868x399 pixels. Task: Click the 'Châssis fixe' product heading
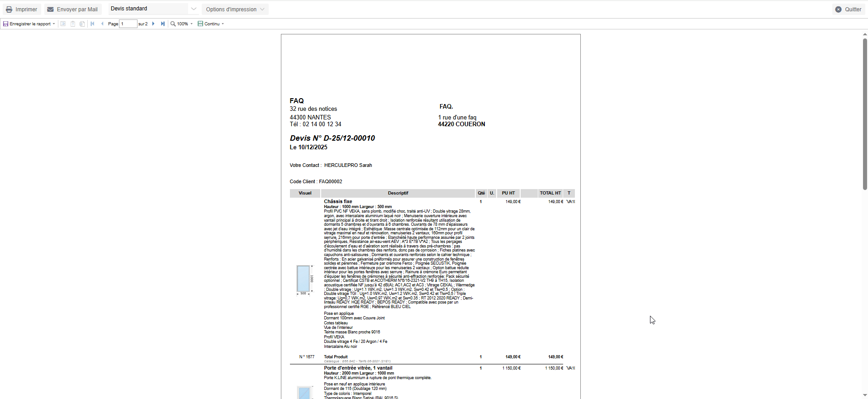tap(338, 202)
